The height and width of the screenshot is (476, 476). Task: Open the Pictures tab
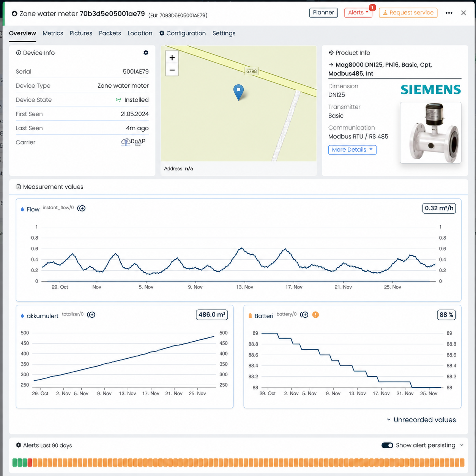click(81, 33)
